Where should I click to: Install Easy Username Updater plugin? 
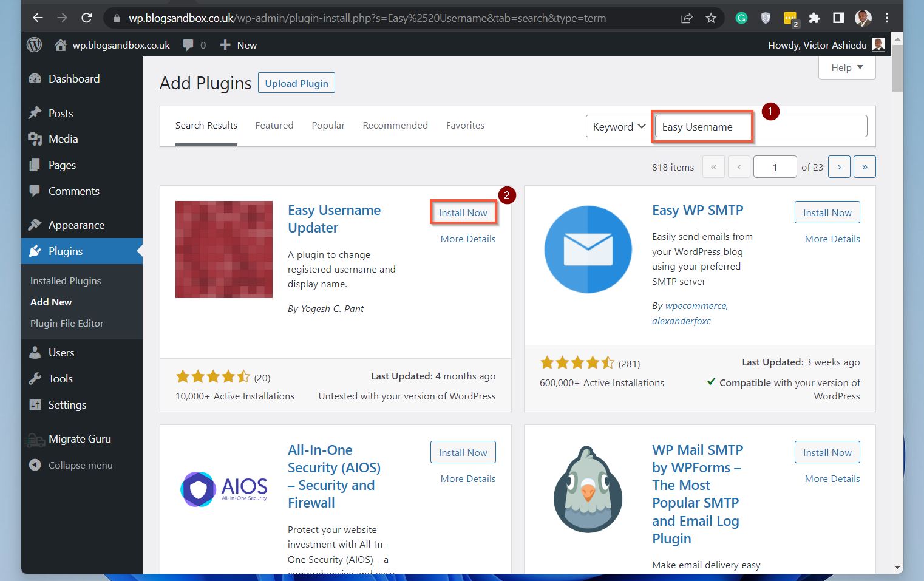click(463, 212)
